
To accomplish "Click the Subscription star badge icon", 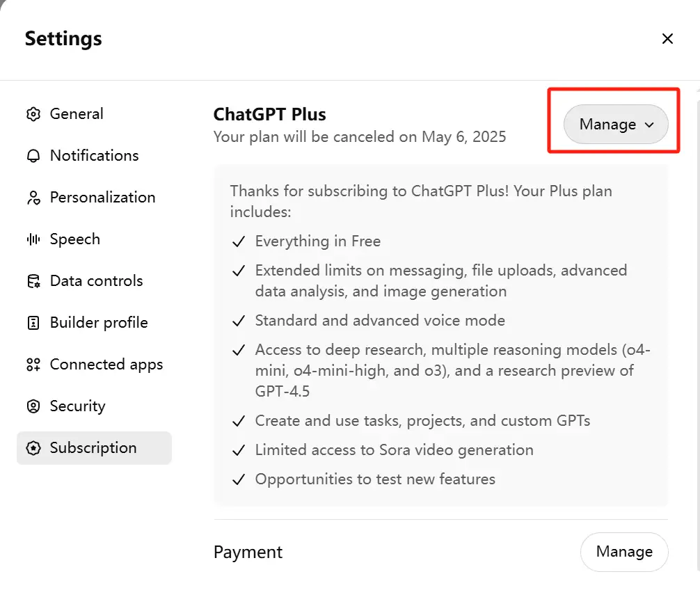I will pos(33,448).
